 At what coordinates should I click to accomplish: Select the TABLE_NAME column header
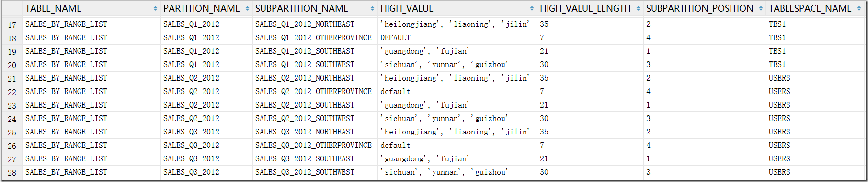click(x=53, y=9)
